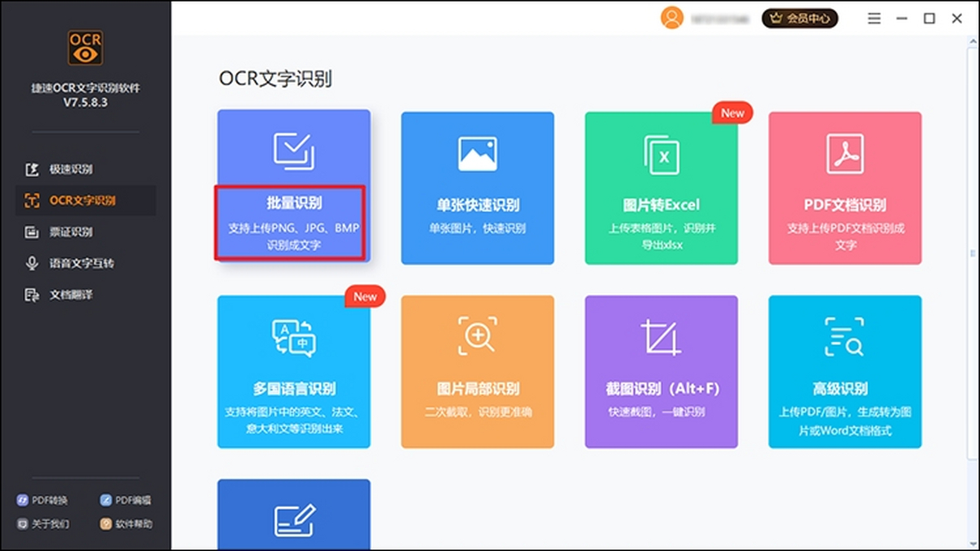Open 截图识别 (Alt+F) card
980x551 pixels.
click(661, 371)
